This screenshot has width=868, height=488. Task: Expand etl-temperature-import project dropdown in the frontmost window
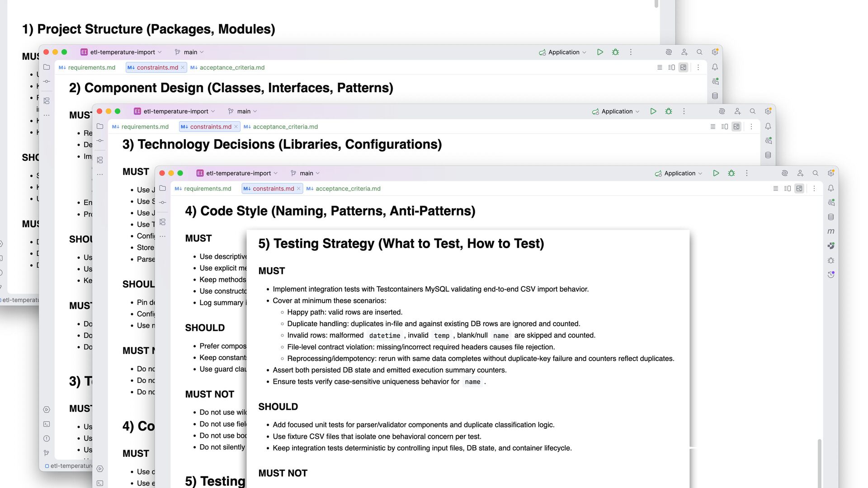[x=239, y=173]
